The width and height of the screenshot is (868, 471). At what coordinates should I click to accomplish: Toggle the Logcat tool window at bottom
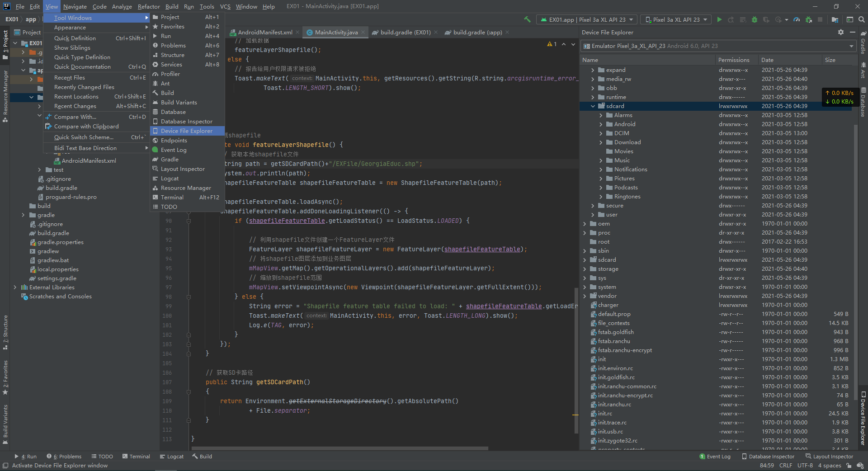tap(171, 457)
